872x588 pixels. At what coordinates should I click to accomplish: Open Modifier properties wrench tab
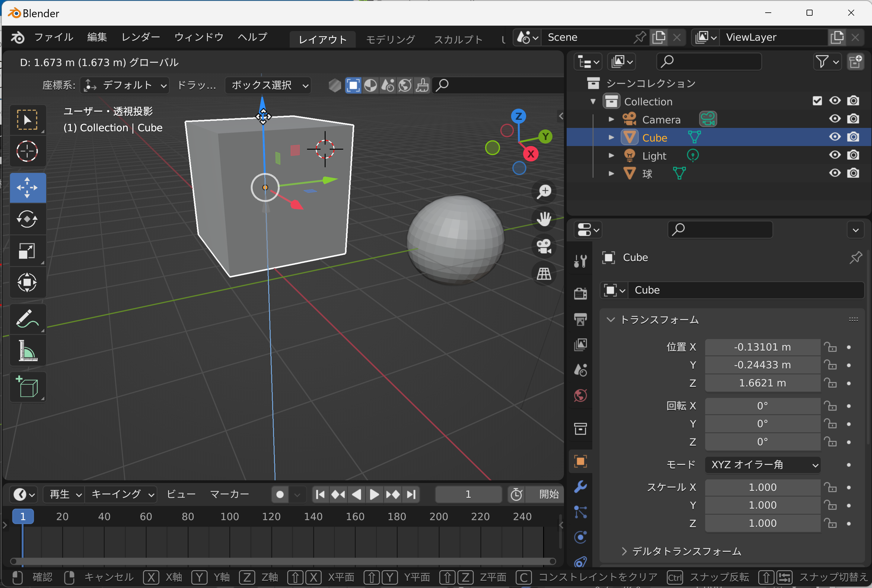tap(580, 487)
